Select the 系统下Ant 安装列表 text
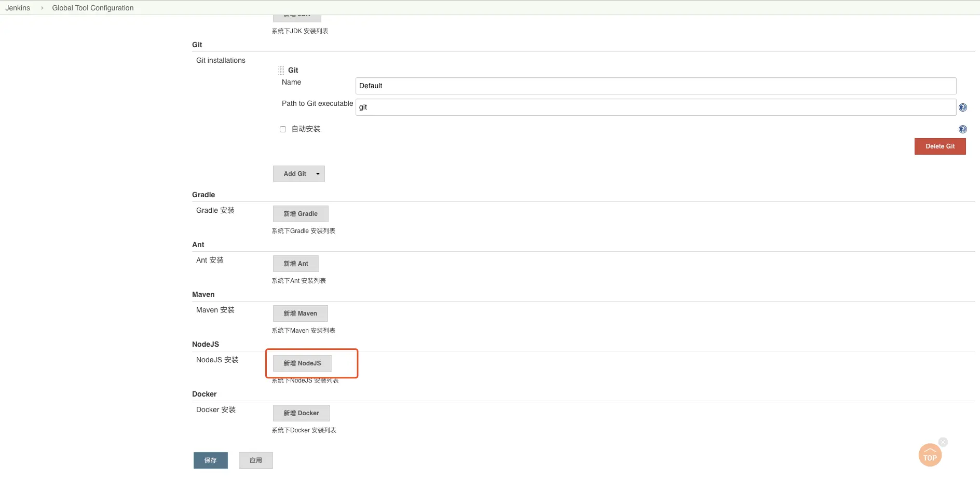This screenshot has height=491, width=980. tap(299, 281)
